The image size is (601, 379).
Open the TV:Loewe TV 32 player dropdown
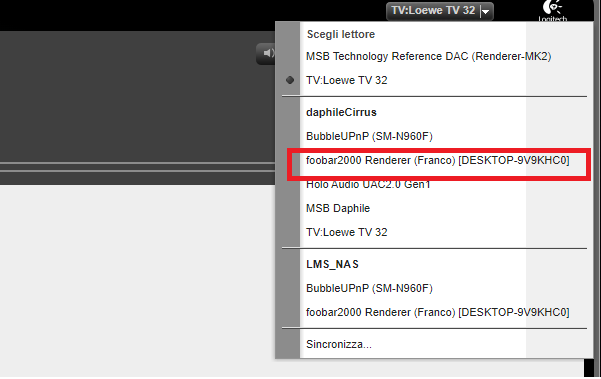(440, 11)
